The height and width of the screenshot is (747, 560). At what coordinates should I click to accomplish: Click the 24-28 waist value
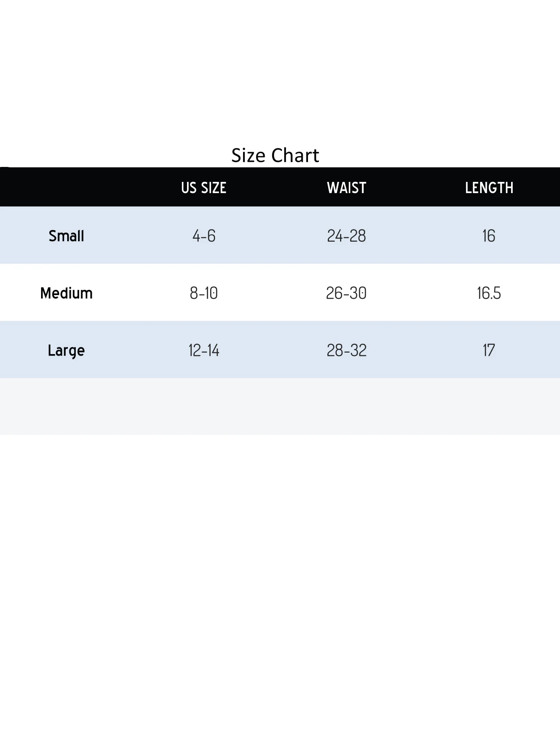[x=346, y=236]
